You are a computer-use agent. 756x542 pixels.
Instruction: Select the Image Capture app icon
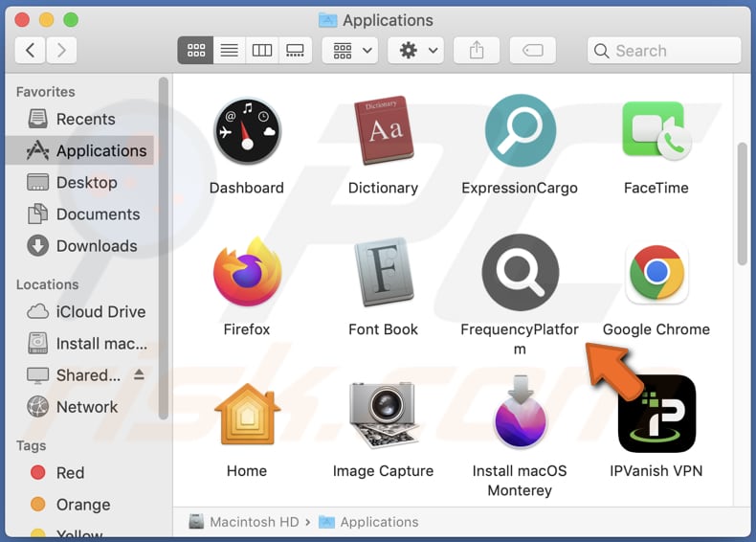click(x=384, y=415)
